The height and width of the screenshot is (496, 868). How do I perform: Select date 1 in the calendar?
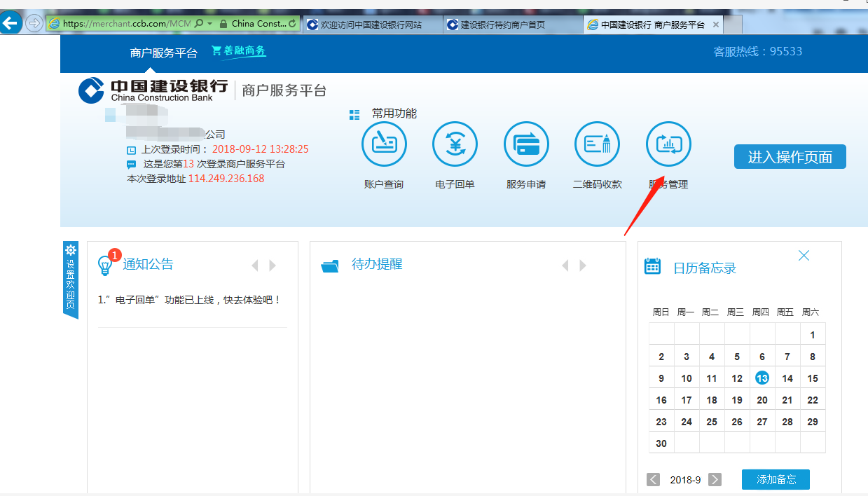tap(813, 335)
